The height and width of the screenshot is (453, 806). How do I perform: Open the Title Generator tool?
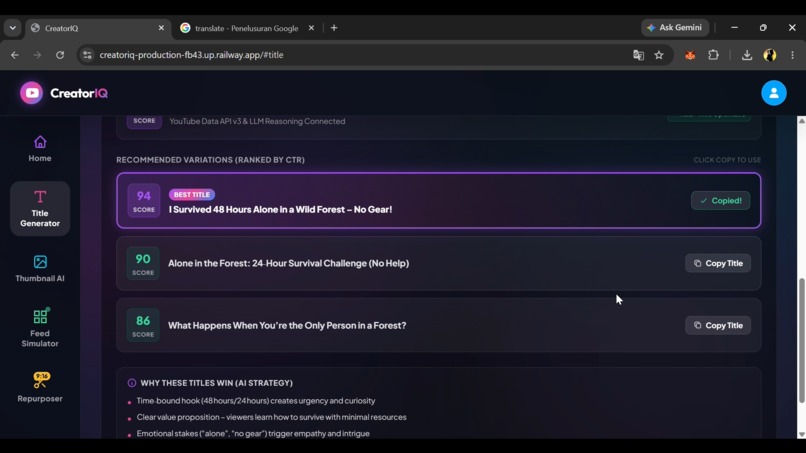pos(40,209)
